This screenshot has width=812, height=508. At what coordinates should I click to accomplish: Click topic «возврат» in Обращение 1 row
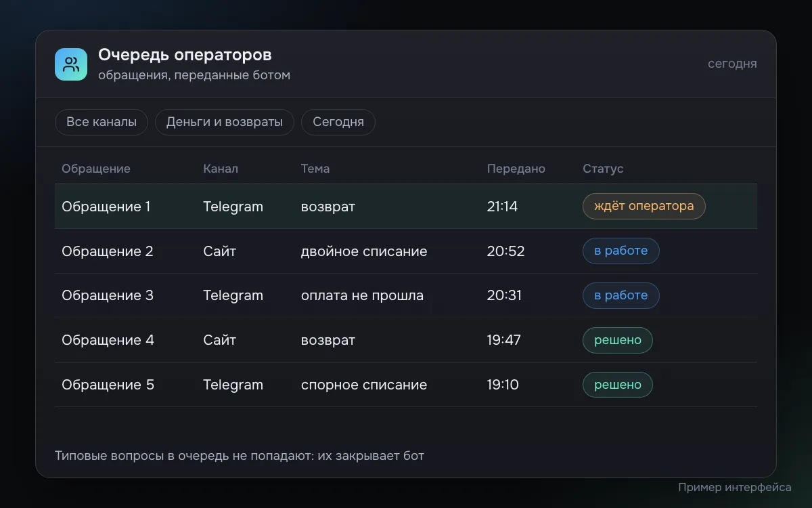coord(328,207)
